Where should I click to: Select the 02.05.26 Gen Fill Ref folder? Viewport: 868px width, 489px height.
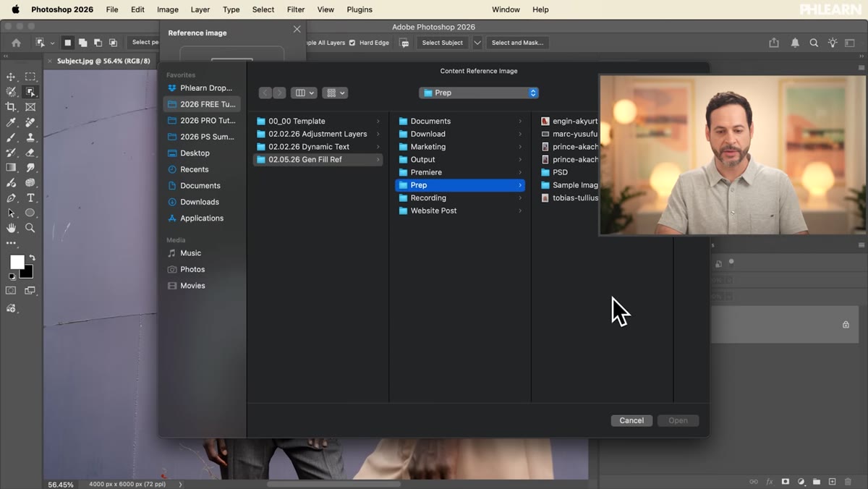(318, 159)
